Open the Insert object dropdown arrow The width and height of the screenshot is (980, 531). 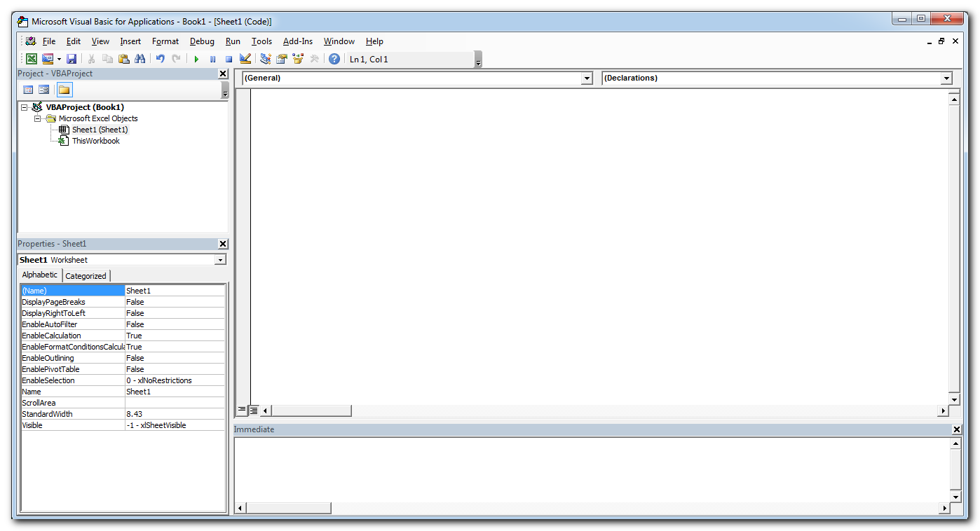(59, 60)
